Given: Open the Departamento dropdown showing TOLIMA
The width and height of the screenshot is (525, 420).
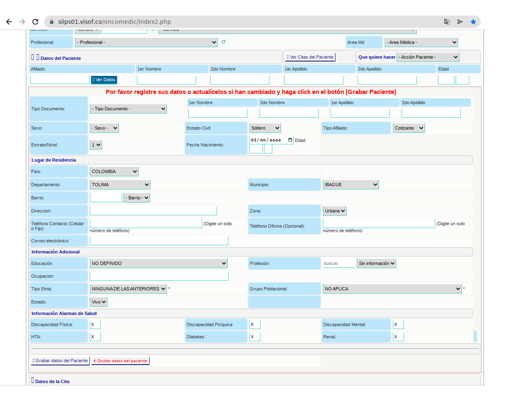Looking at the screenshot, I should [120, 185].
